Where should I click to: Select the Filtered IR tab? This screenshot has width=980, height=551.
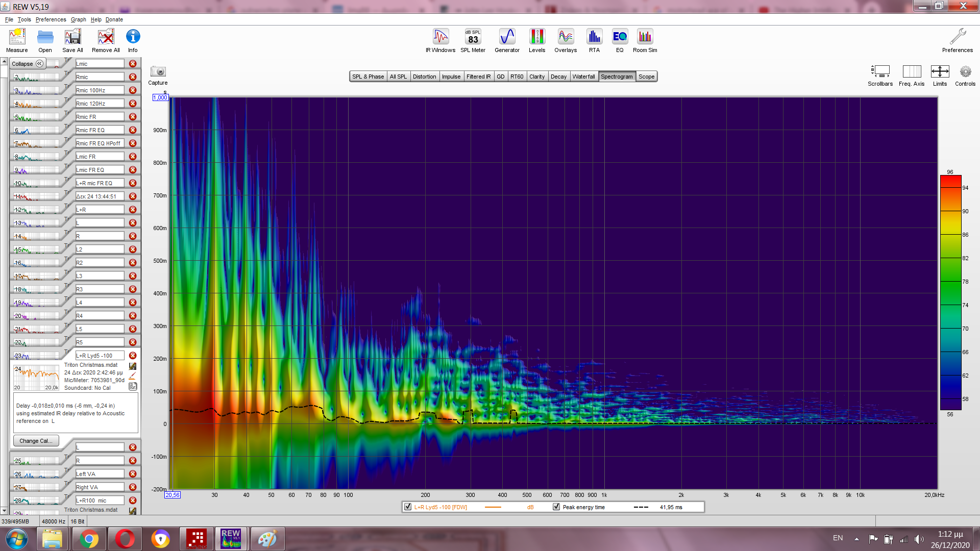click(478, 77)
